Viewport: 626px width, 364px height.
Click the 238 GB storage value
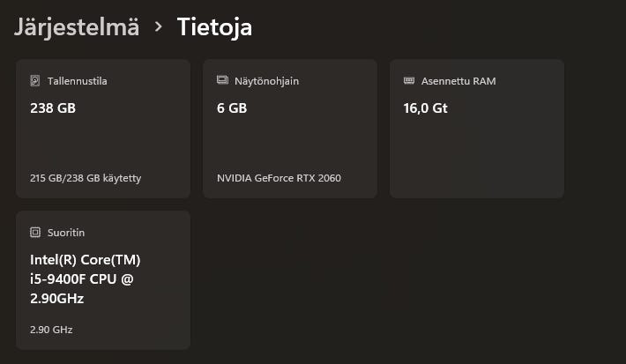coord(53,108)
